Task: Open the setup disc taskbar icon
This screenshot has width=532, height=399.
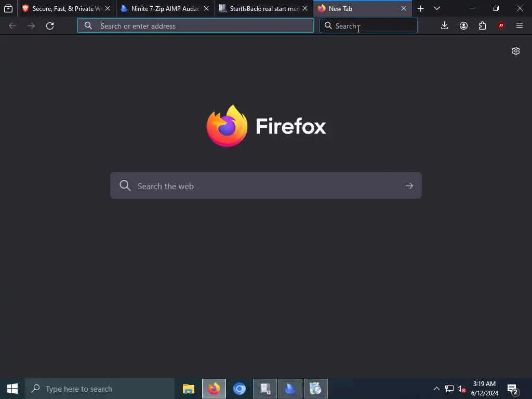Action: pyautogui.click(x=316, y=389)
